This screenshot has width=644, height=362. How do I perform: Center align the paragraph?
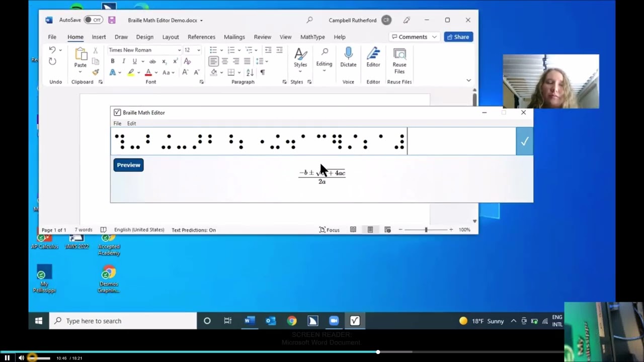225,61
